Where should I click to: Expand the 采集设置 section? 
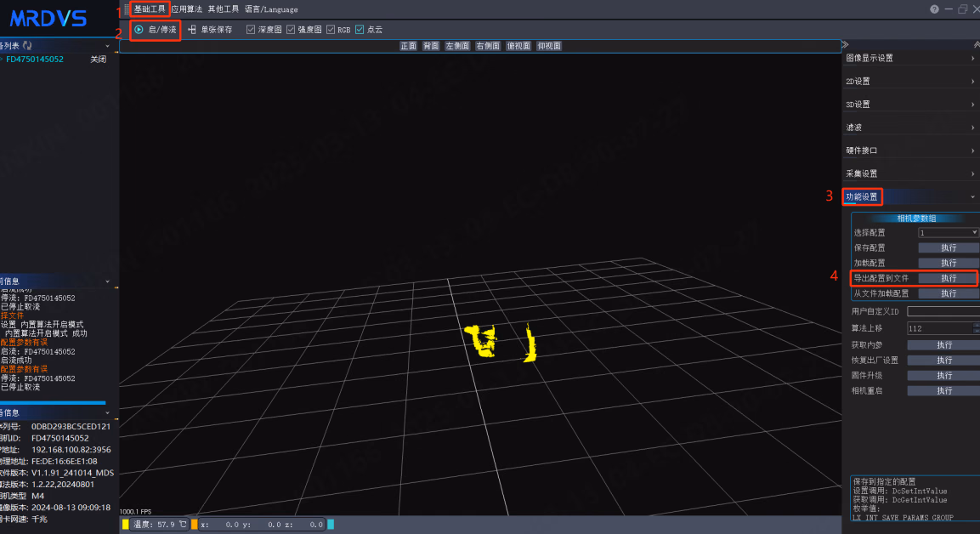(x=910, y=173)
